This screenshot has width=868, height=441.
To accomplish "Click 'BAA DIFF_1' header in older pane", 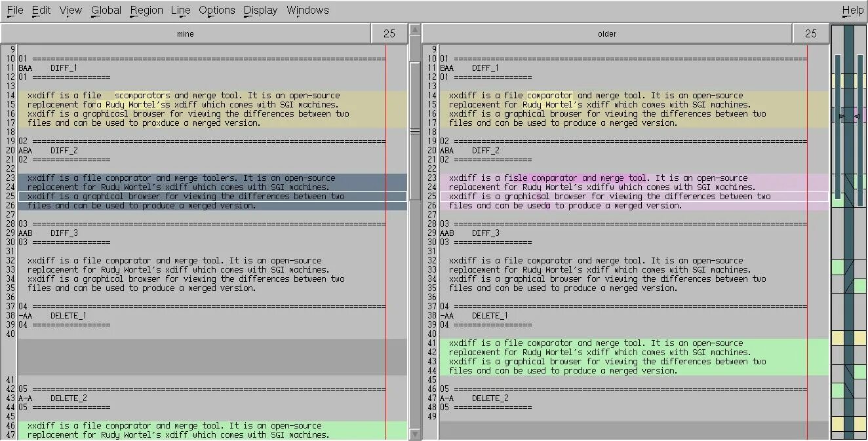I will [469, 68].
